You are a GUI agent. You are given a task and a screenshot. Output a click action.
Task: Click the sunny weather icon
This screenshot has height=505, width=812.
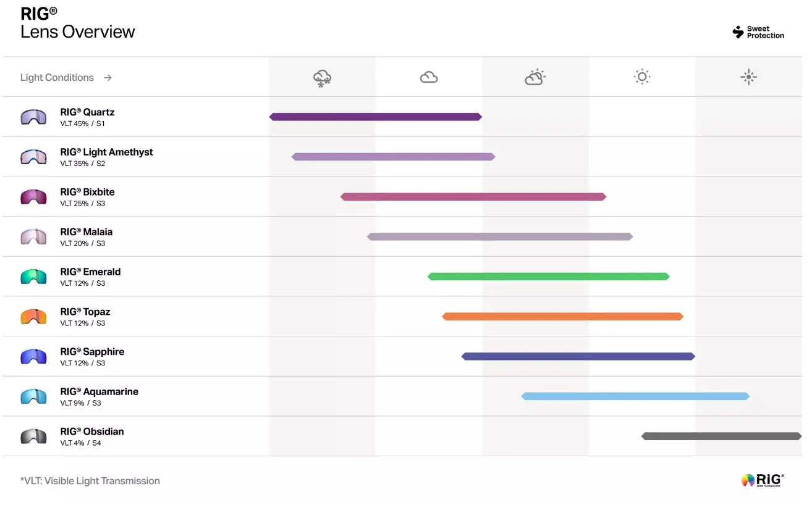tap(642, 77)
